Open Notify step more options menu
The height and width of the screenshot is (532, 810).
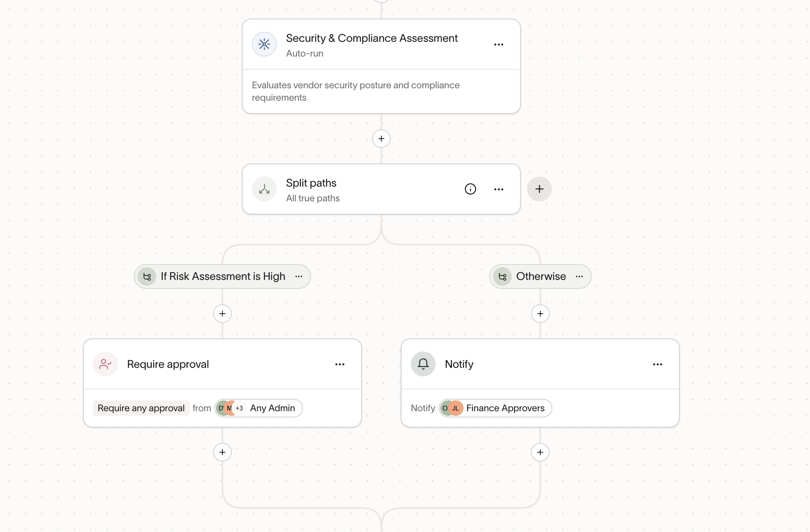coord(657,364)
